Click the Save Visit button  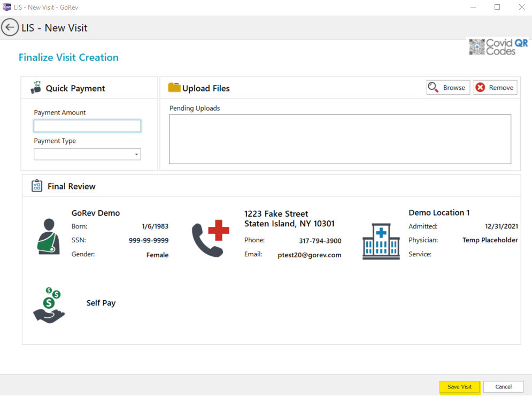click(x=460, y=387)
